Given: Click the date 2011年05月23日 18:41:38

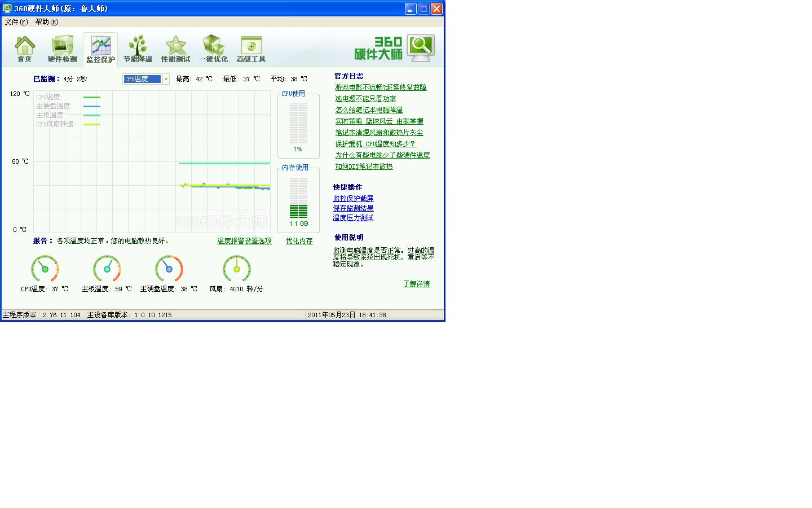Looking at the screenshot, I should click(347, 315).
